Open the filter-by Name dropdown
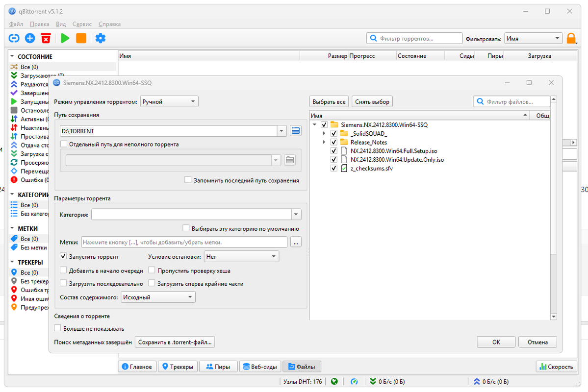This screenshot has height=392, width=588. (x=533, y=38)
